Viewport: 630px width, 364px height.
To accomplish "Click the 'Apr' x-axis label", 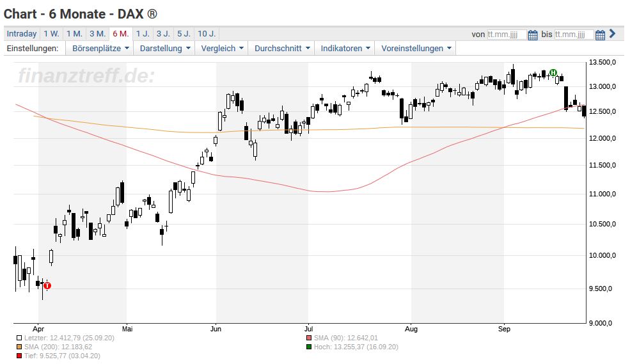I will click(x=38, y=329).
